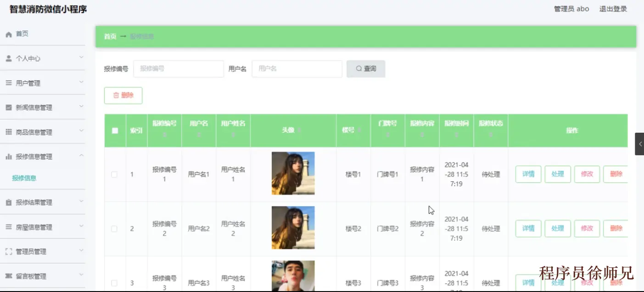Expand the 新闻信息管理 chevron
Screen dimensions: 644x292
click(x=81, y=107)
